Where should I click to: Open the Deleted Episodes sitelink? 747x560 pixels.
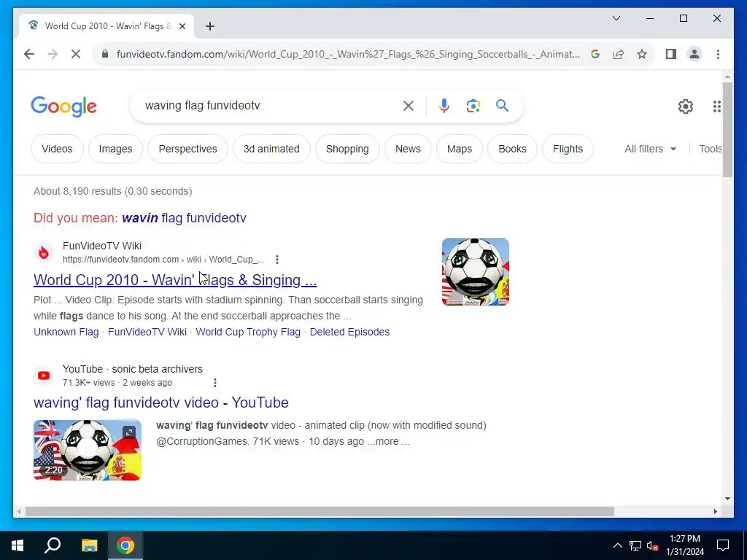click(x=349, y=332)
